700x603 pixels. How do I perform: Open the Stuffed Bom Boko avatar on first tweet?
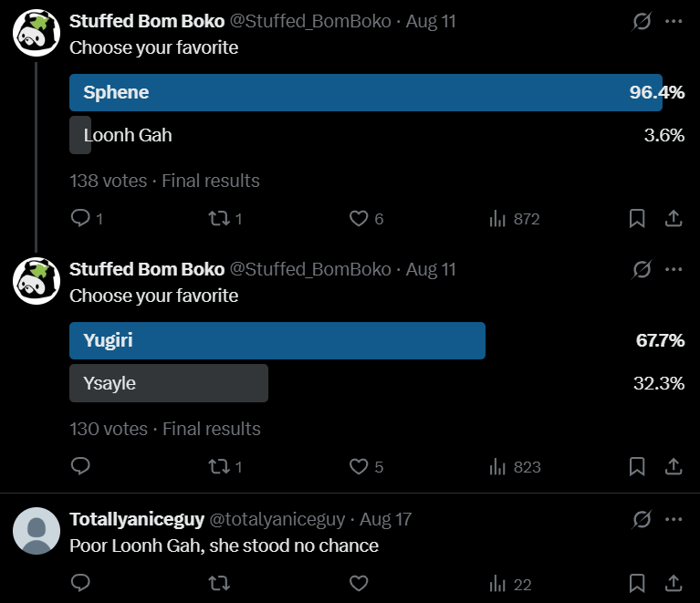pos(37,31)
